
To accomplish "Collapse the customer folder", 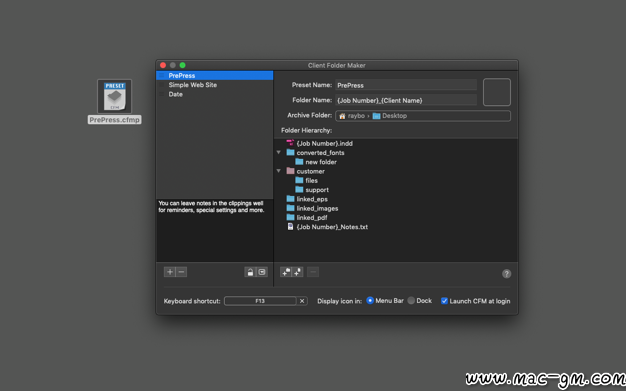I will [279, 171].
